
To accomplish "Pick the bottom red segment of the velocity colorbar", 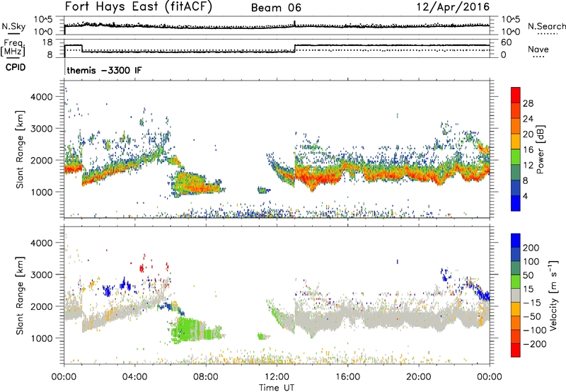I will pos(516,350).
